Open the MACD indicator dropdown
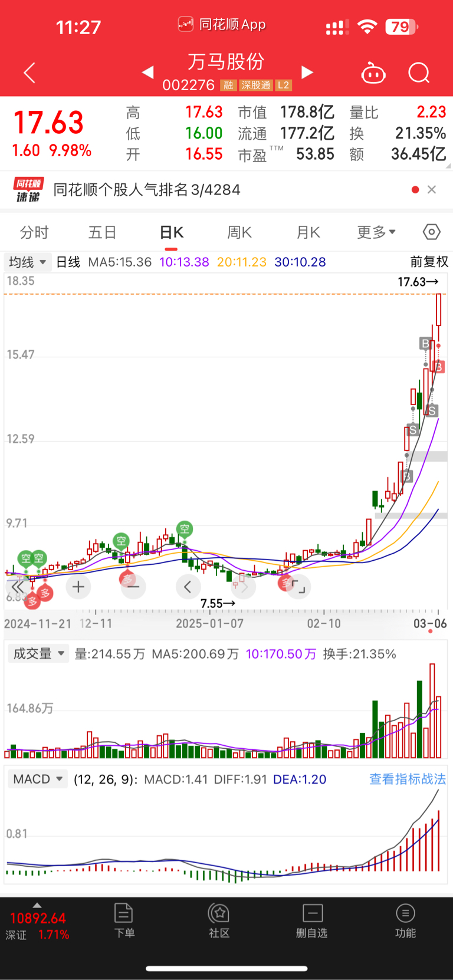Image resolution: width=453 pixels, height=980 pixels. pyautogui.click(x=38, y=779)
